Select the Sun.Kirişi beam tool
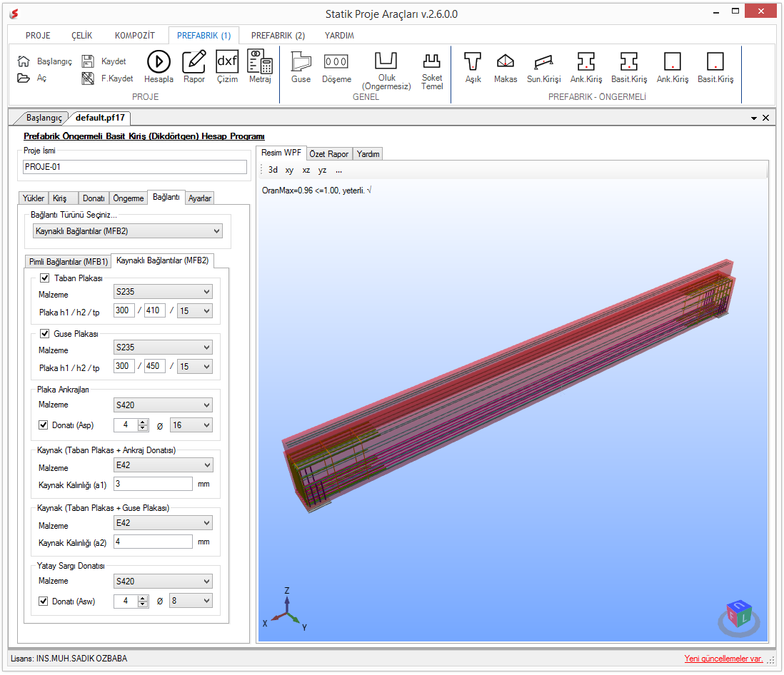 tap(543, 62)
